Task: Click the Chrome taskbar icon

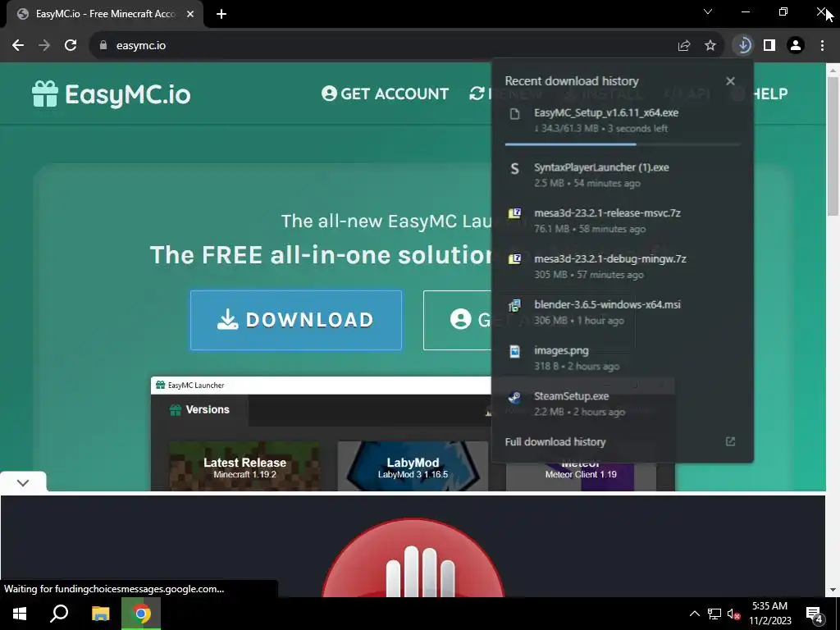Action: click(x=141, y=614)
